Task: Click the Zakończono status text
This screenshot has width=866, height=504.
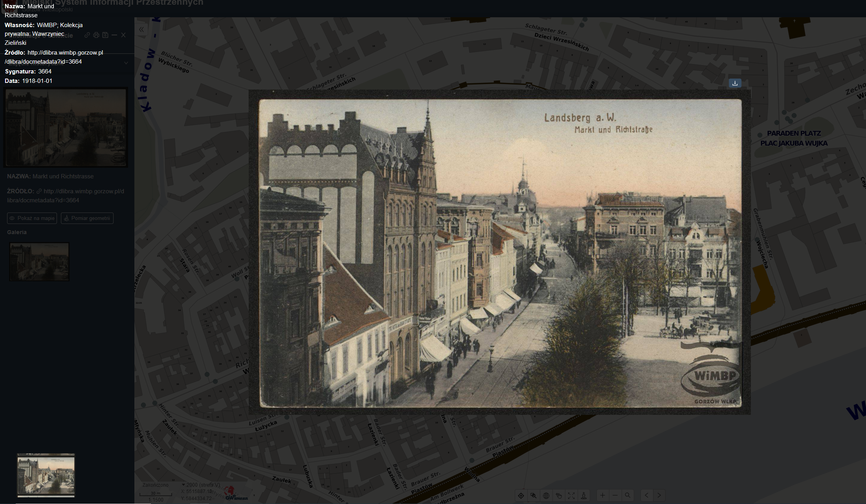Action: coord(155,485)
